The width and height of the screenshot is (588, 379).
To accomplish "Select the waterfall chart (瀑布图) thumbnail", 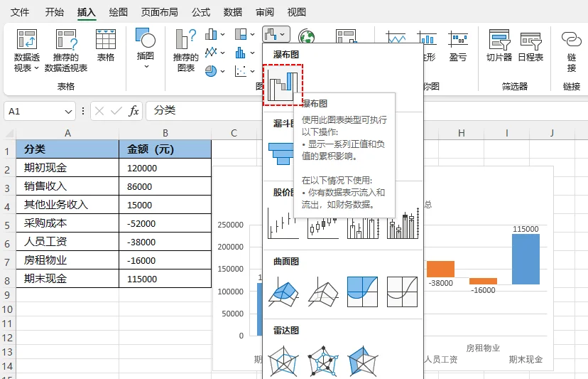I will (283, 85).
